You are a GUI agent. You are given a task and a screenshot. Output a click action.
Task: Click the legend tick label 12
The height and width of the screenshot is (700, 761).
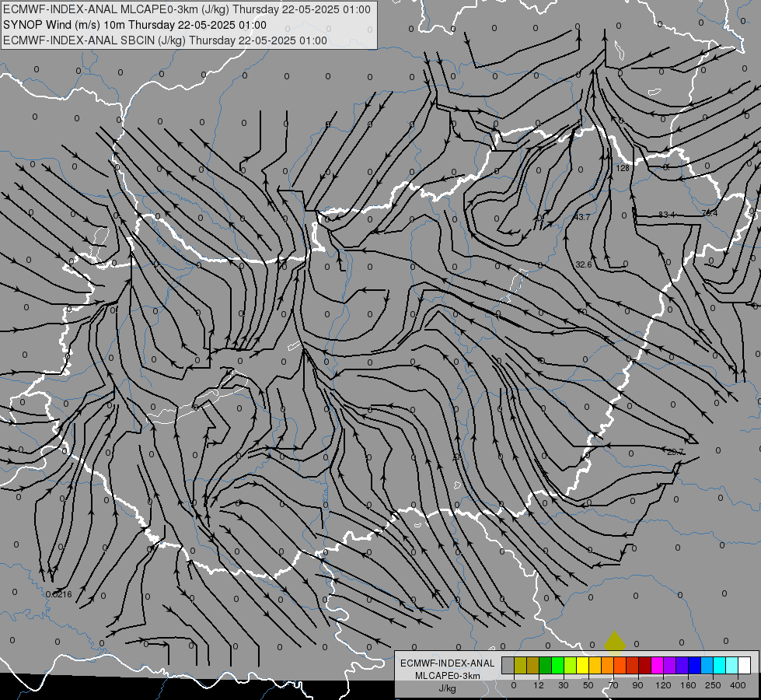pos(538,685)
